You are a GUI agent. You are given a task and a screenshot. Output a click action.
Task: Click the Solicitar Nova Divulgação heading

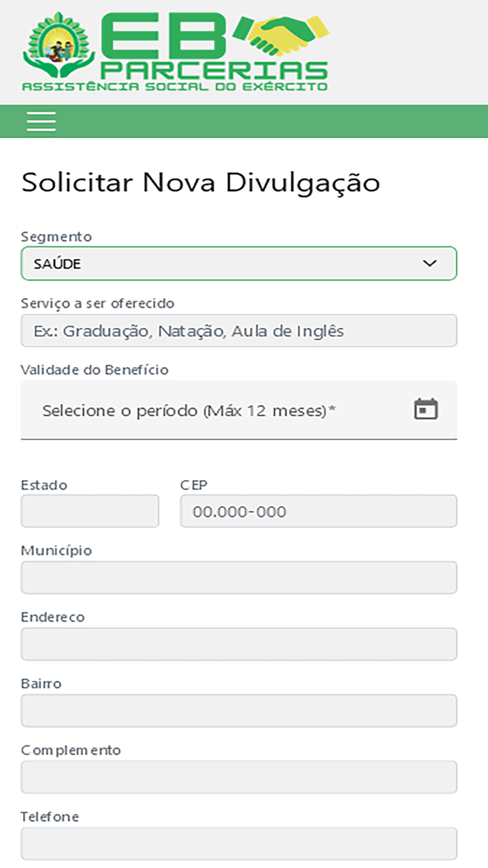point(200,182)
